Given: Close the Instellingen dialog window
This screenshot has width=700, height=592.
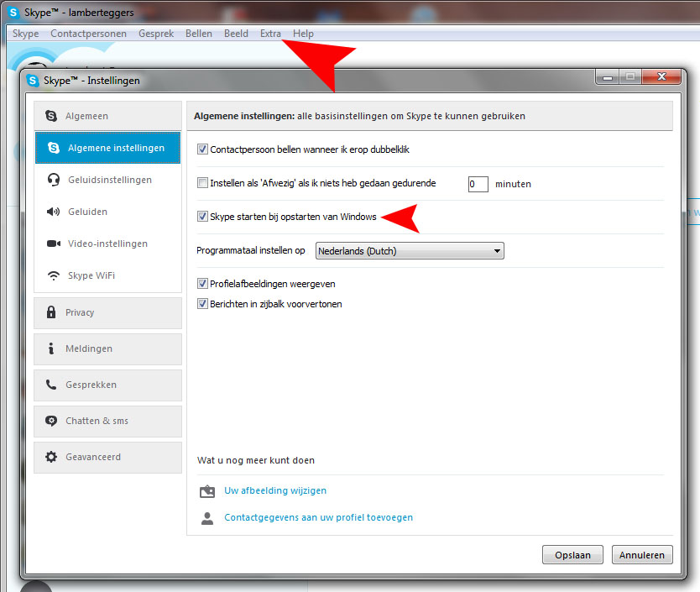Looking at the screenshot, I should [661, 76].
